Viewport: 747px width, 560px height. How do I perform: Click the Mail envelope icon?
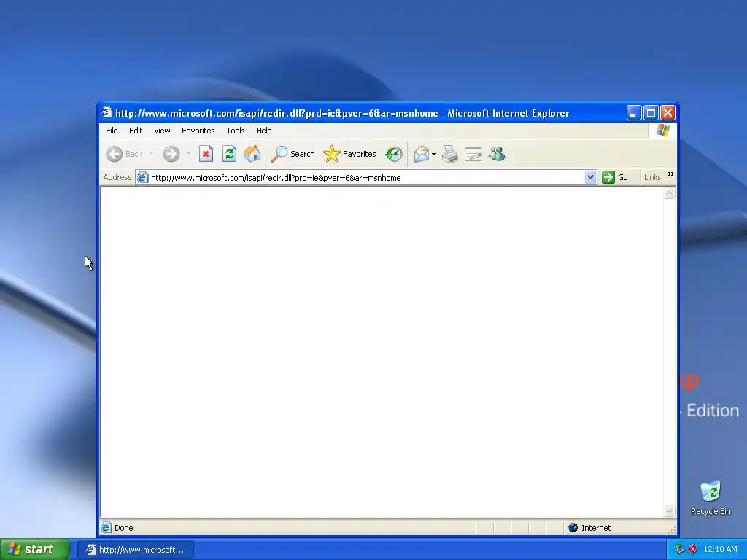coord(421,154)
